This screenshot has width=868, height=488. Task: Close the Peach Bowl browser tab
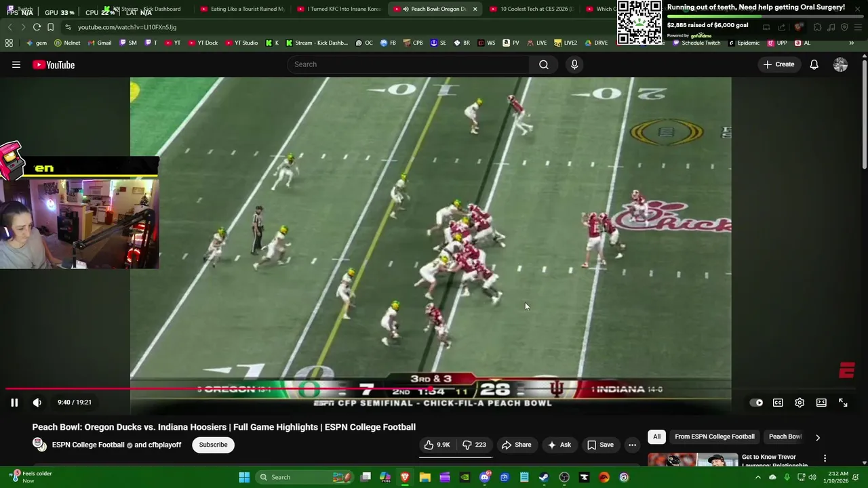click(x=475, y=9)
